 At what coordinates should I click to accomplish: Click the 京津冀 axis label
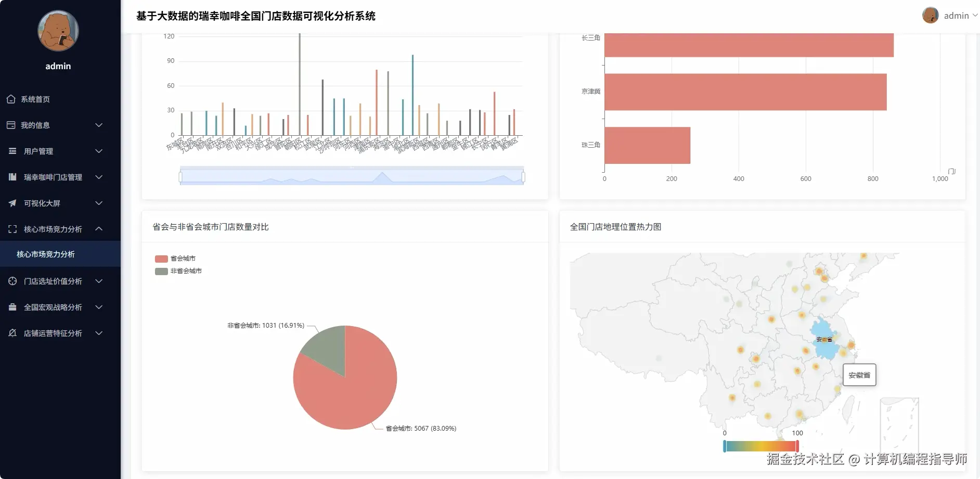[591, 92]
